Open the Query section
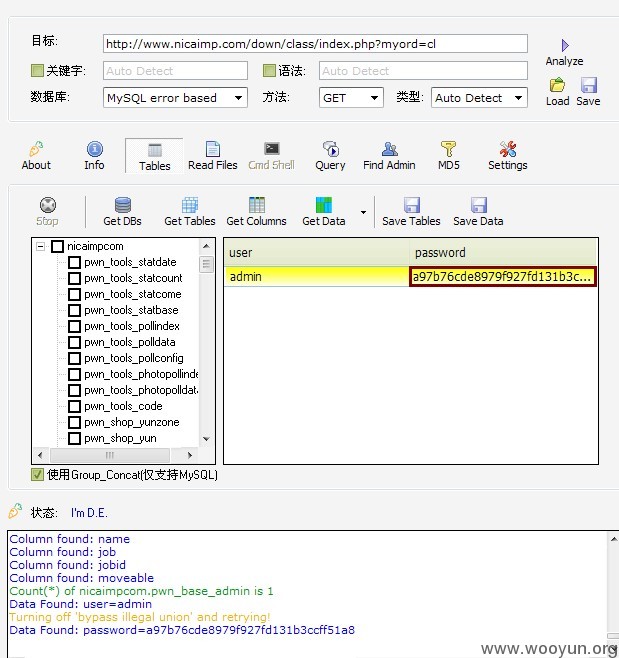 330,156
